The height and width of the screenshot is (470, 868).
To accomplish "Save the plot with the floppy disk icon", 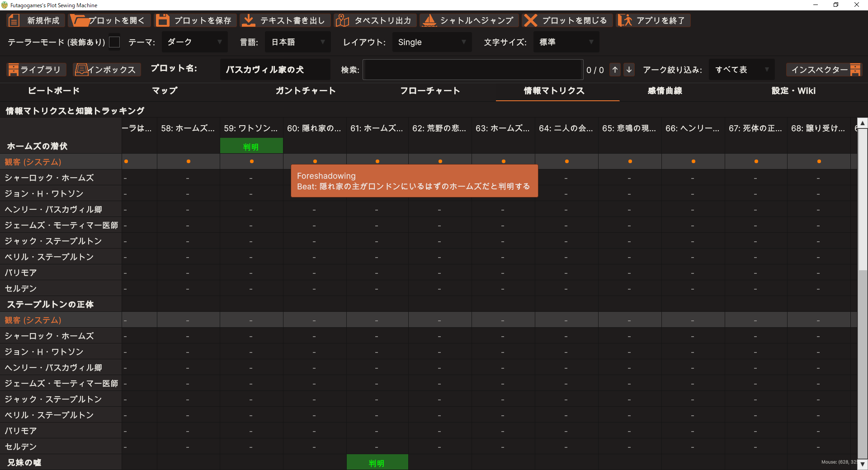I will coord(162,20).
